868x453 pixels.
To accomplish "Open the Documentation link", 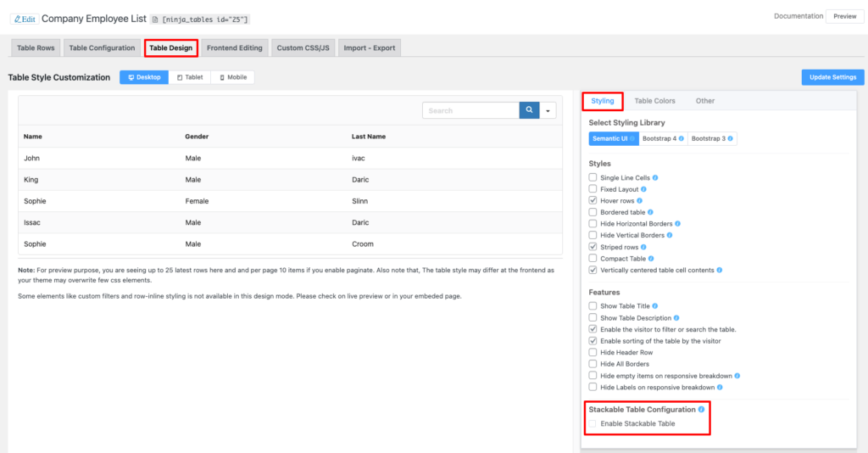I will click(798, 16).
